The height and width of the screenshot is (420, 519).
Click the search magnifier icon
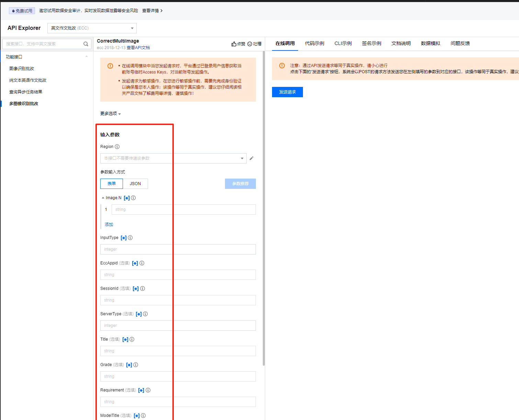click(x=86, y=44)
